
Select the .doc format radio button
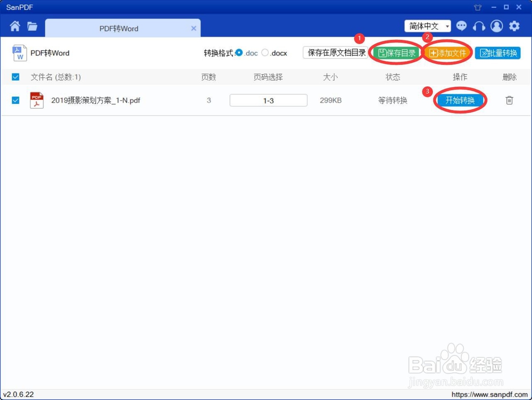(239, 53)
